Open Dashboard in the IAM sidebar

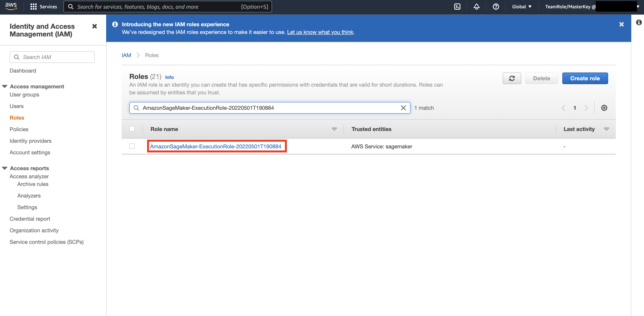(x=23, y=71)
